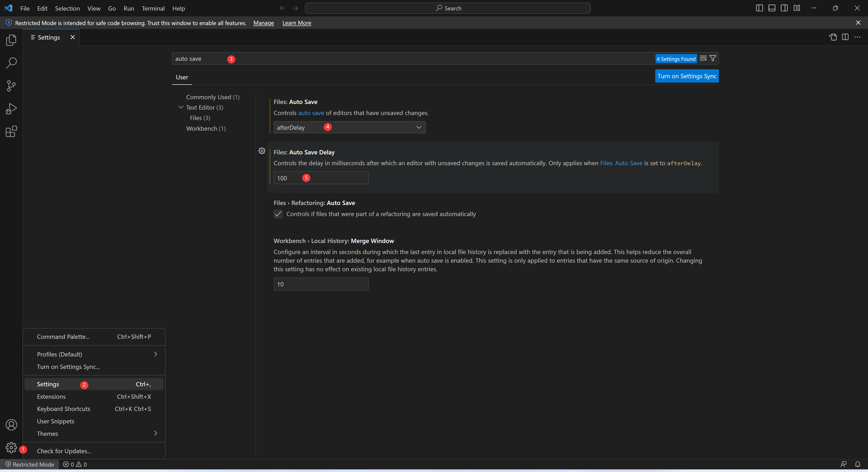
Task: Select Workbench (1) in the settings tree
Action: [206, 128]
